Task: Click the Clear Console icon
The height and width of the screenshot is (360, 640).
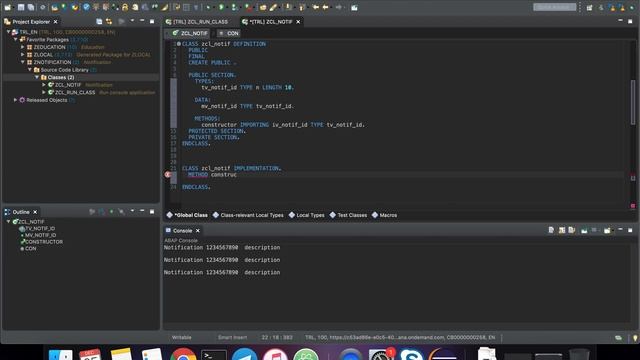Action: point(551,230)
